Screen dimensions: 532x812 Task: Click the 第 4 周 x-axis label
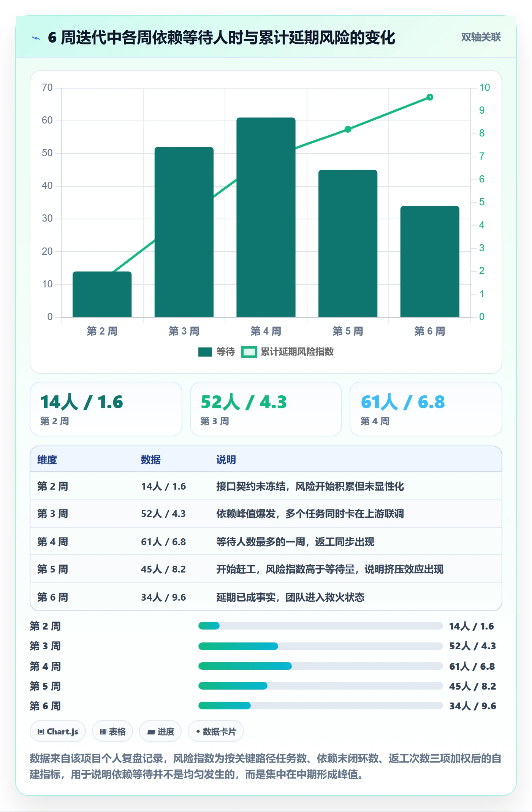(x=266, y=331)
